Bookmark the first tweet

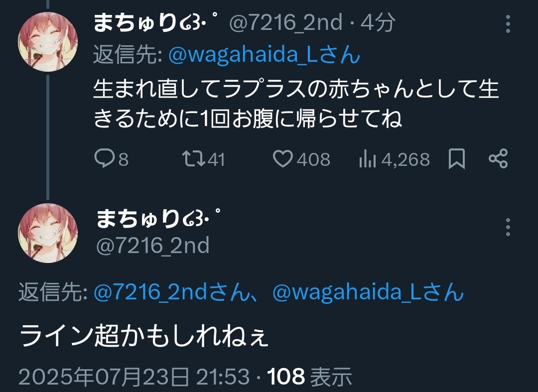point(457,159)
